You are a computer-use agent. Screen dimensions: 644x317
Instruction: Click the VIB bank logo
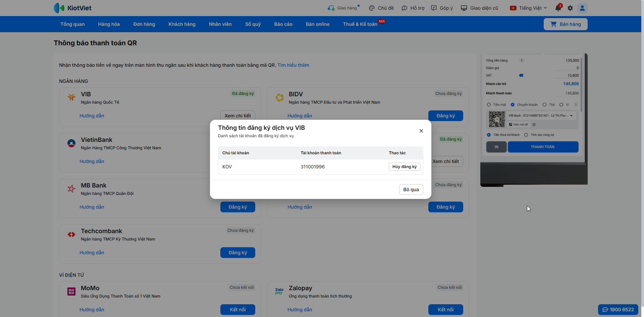[x=71, y=97]
